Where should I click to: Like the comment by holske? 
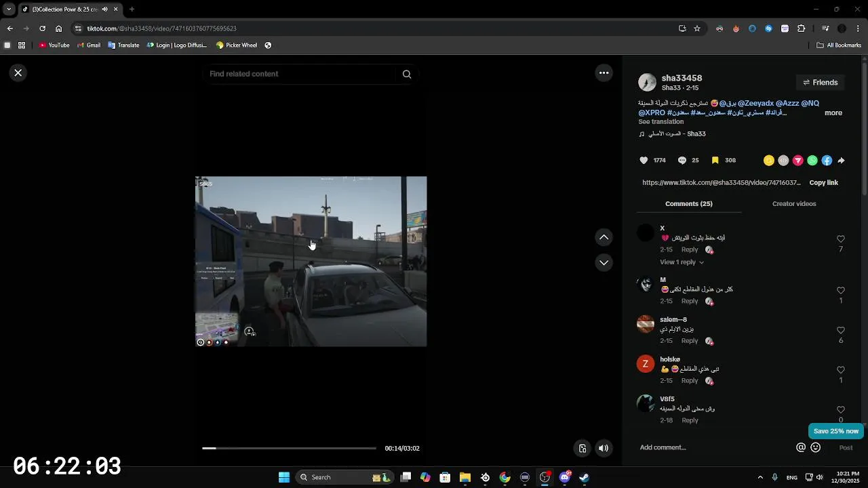coord(841,371)
